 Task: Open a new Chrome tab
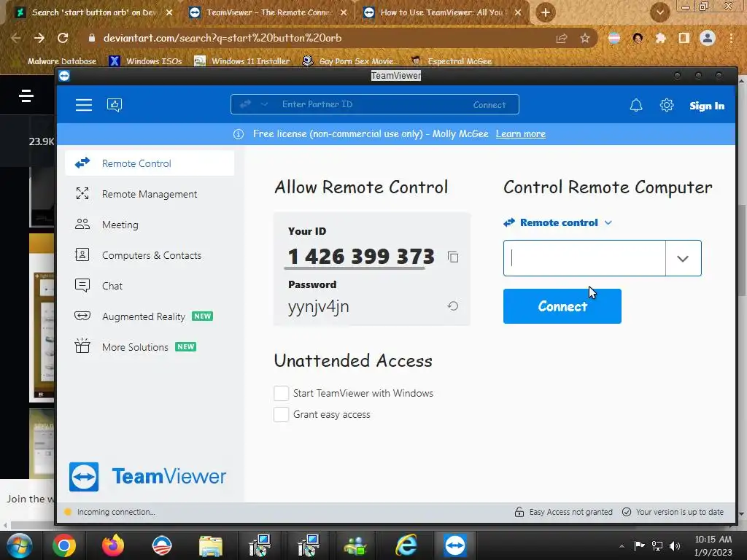[x=546, y=12]
